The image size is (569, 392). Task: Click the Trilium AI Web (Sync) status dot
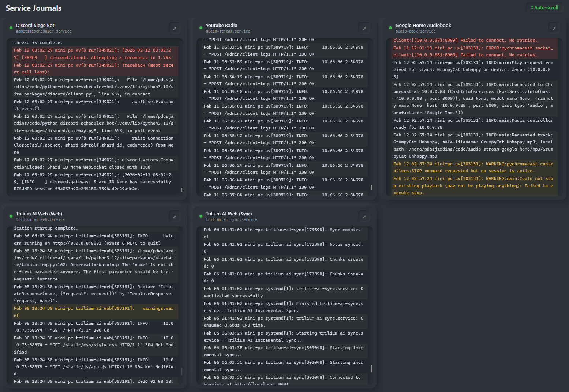coord(201,216)
